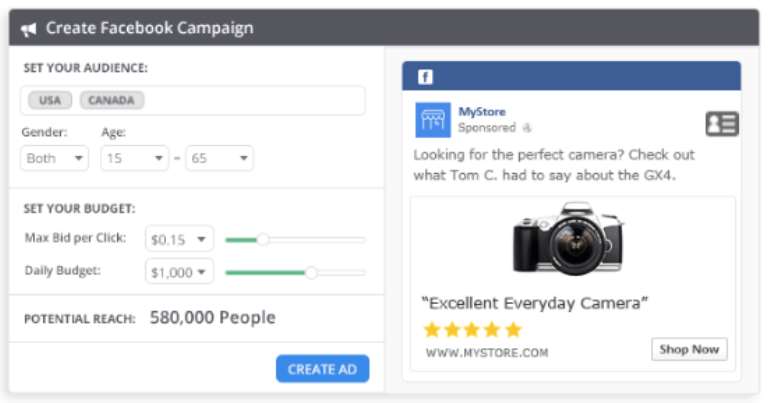Click the CREATE AD button
Image resolution: width=770 pixels, height=403 pixels.
click(x=323, y=369)
